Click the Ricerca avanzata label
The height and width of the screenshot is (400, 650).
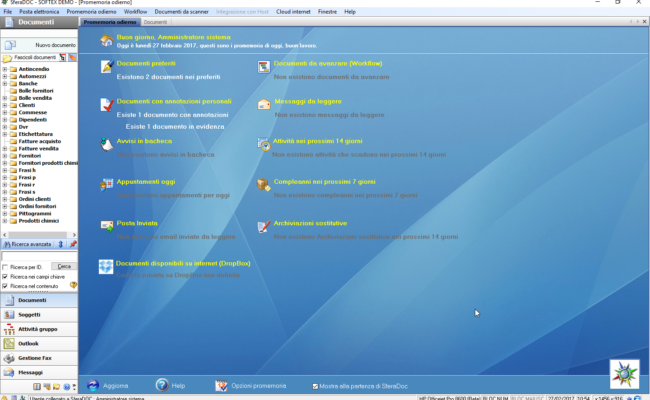(31, 244)
